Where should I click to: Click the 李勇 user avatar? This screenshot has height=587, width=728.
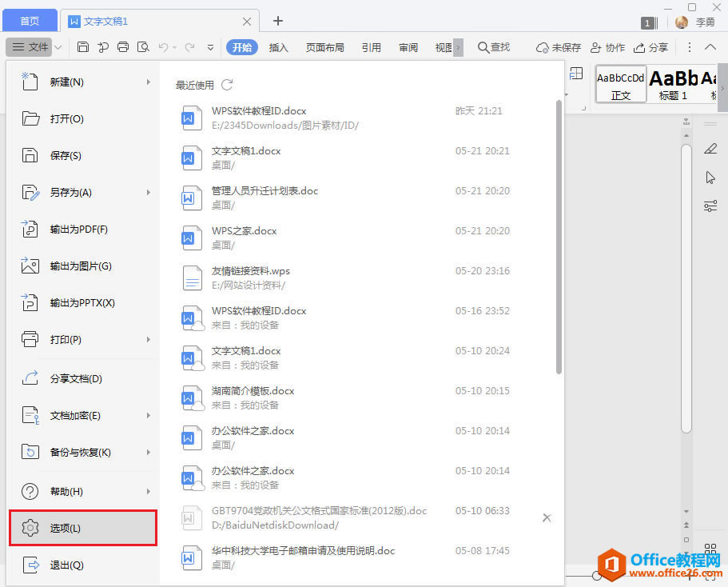(682, 22)
